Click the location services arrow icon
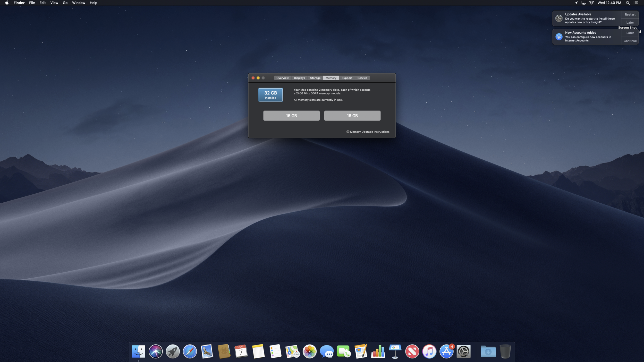644x362 pixels. coord(576,3)
